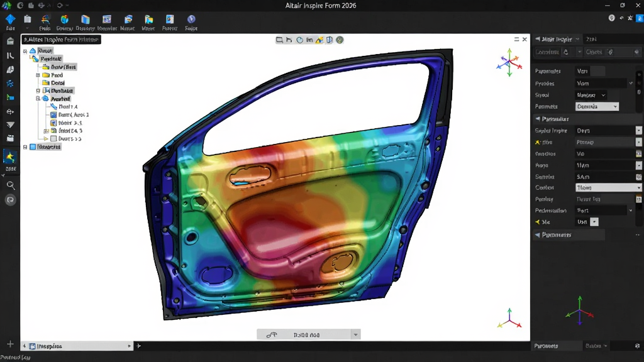Image resolution: width=644 pixels, height=362 pixels.
Task: Select the first yellow folder tree item
Action: (59, 67)
